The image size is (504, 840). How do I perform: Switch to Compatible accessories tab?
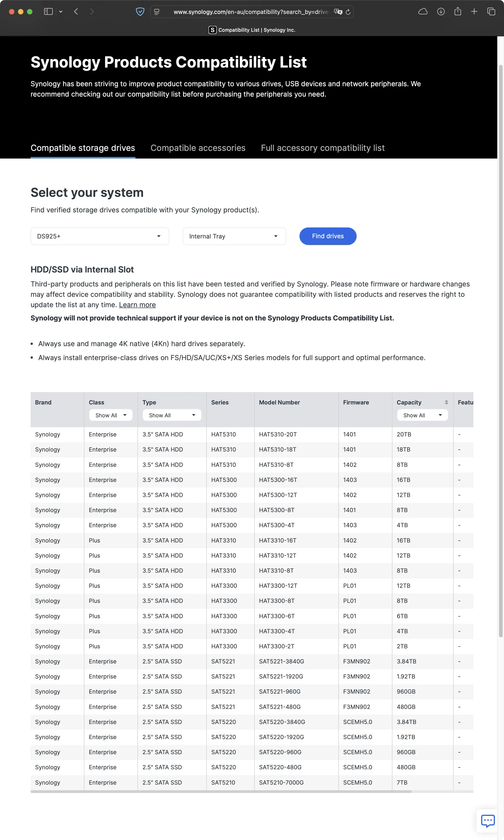(x=198, y=148)
